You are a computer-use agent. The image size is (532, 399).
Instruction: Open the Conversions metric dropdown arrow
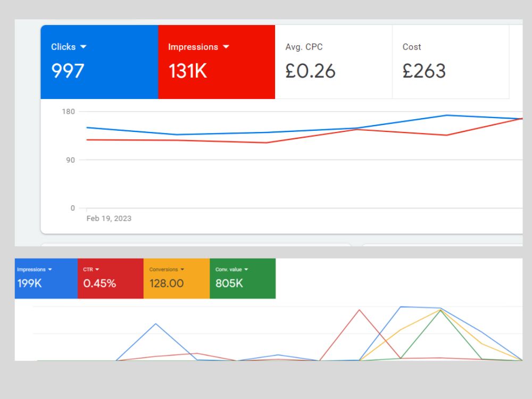click(182, 269)
